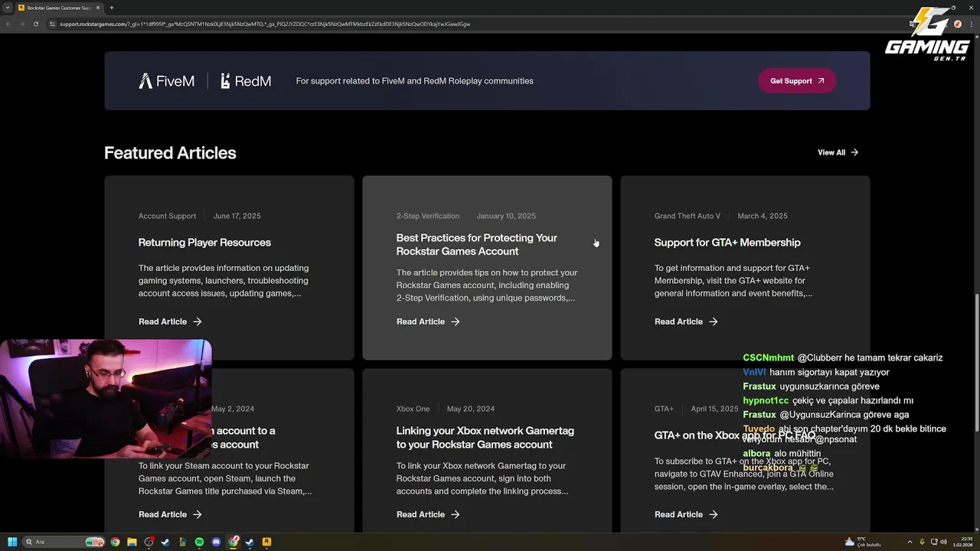Click the streamer webcam overlay
Screen dimensions: 980x551
coord(106,398)
